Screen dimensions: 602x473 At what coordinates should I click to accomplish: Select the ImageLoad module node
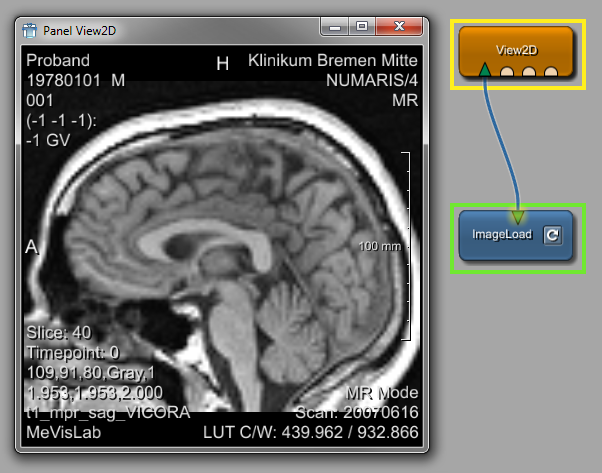[502, 236]
